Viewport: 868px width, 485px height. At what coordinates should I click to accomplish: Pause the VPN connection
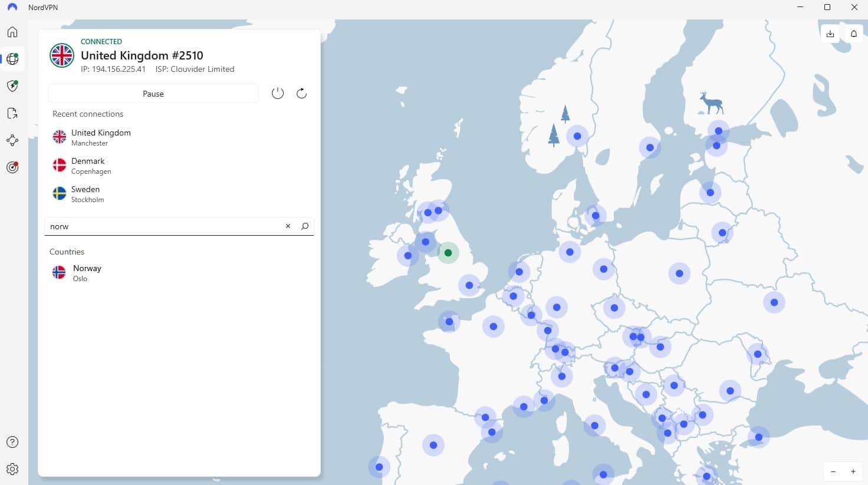(x=153, y=94)
